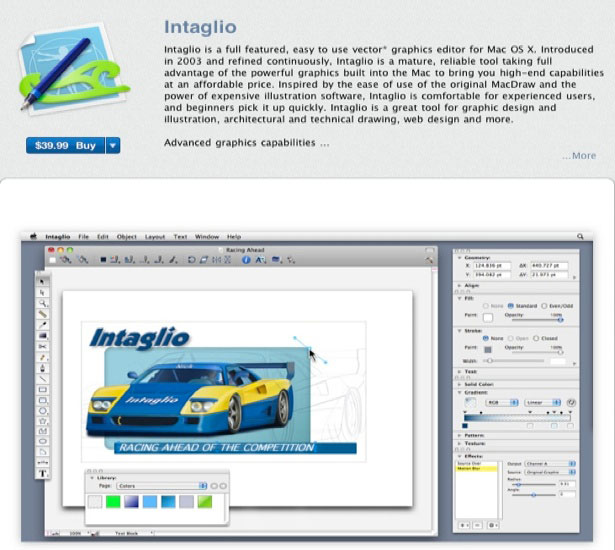Open the Object menu
This screenshot has width=615, height=550.
coord(127,237)
